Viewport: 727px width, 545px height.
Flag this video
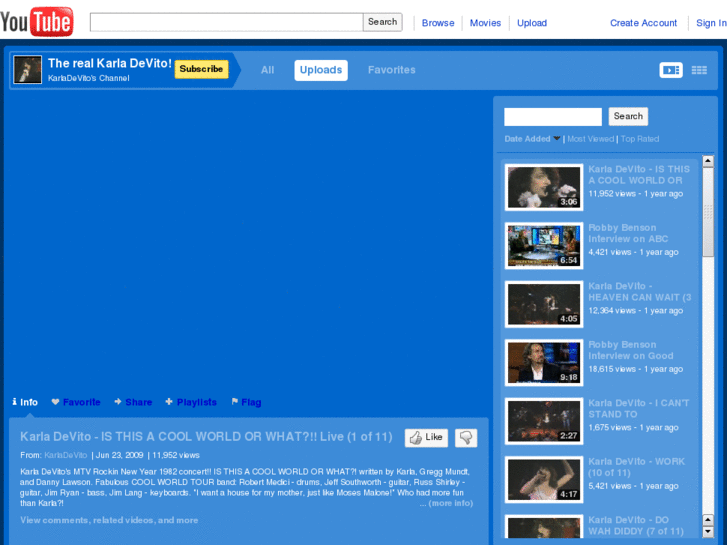point(246,402)
